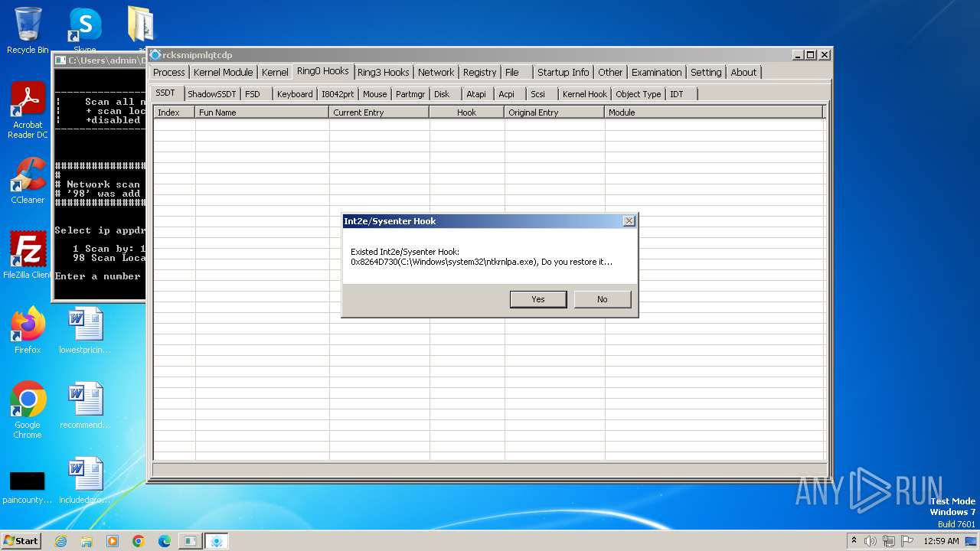980x551 pixels.
Task: Switch to the command prompt taskbar button
Action: (x=189, y=541)
